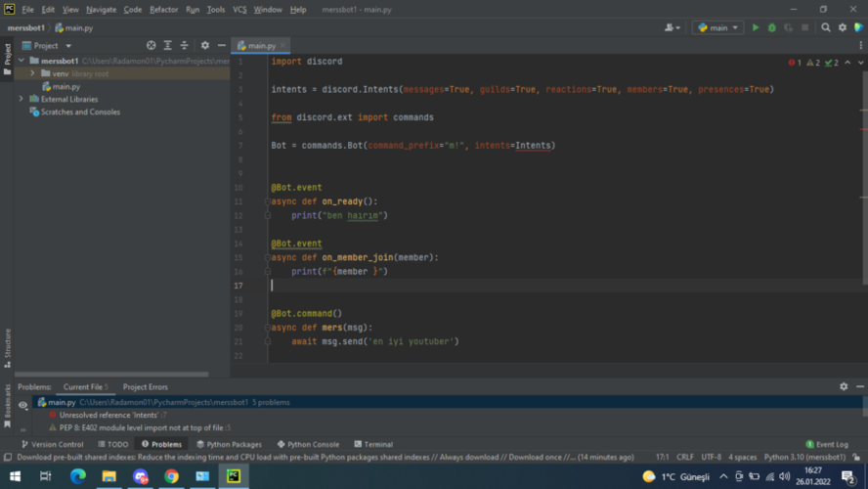Viewport: 868px width, 489px height.
Task: Click the 4 spaces indent setting
Action: 742,458
